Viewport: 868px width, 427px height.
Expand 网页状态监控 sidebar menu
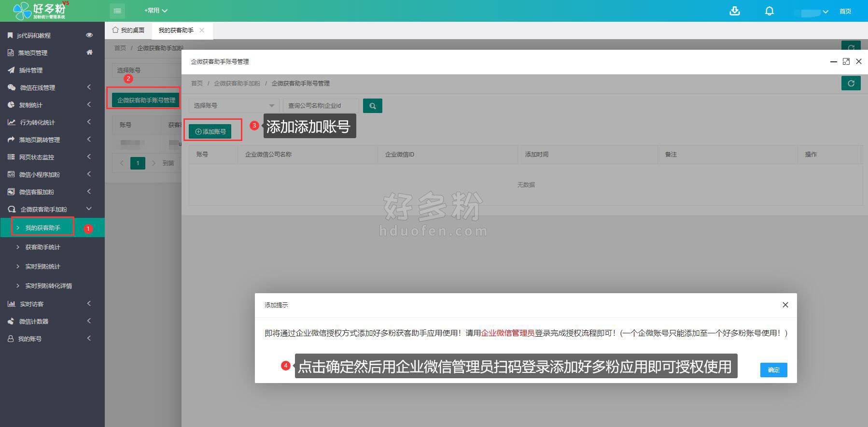[52, 157]
